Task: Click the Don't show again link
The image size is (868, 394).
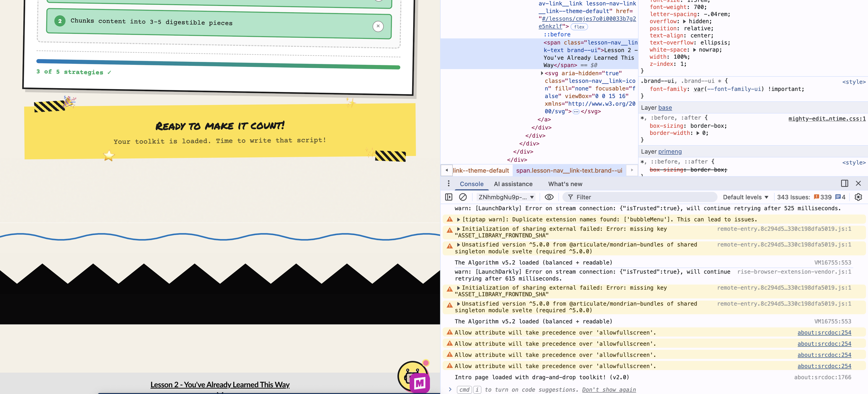Action: coord(609,390)
